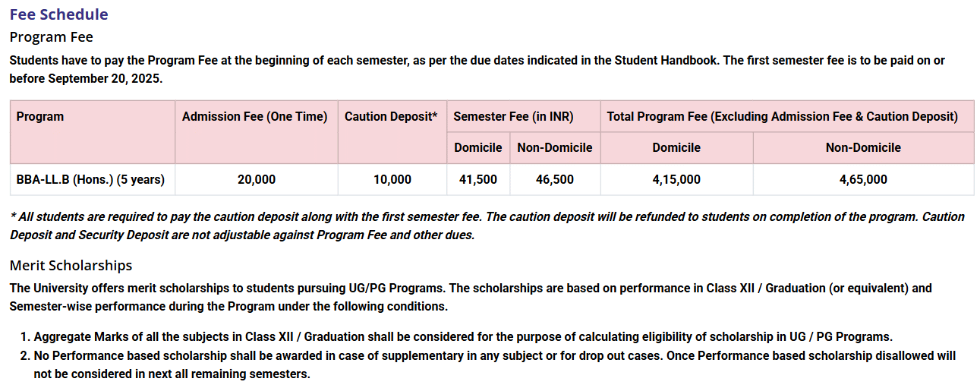This screenshot has height=388, width=980.
Task: Click Domicile subheader under Total Program Fee
Action: pos(676,147)
